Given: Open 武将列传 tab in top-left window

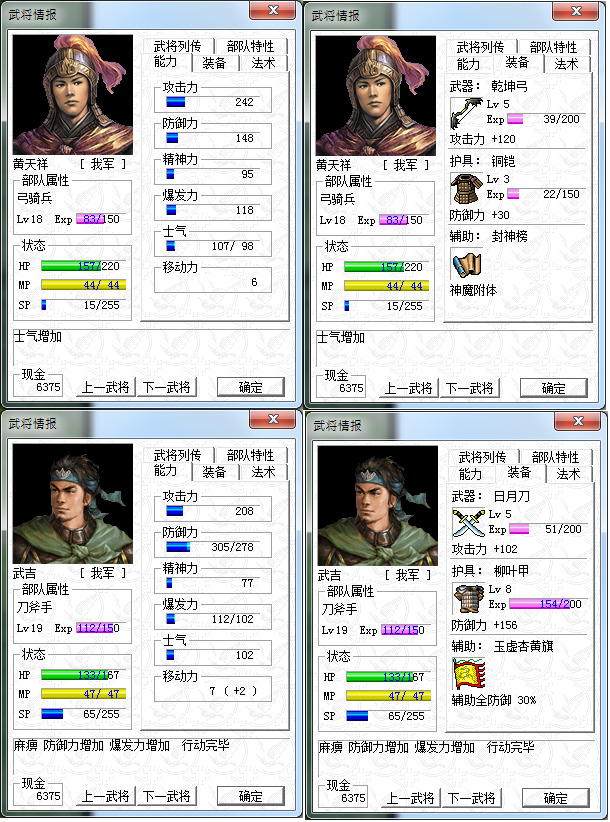Looking at the screenshot, I should 178,46.
